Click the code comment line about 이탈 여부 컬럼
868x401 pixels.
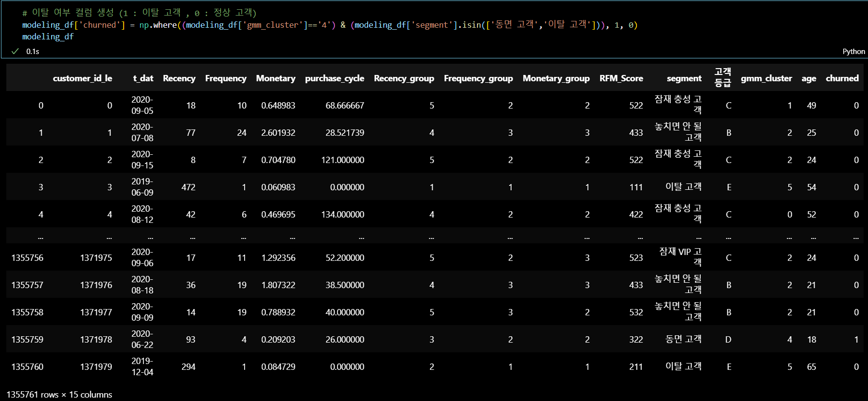(139, 13)
